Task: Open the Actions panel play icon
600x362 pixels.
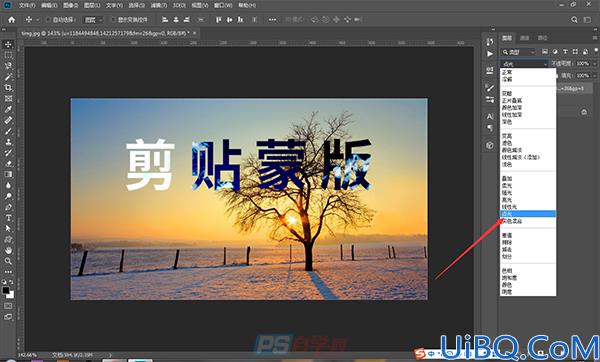Action: tap(490, 54)
